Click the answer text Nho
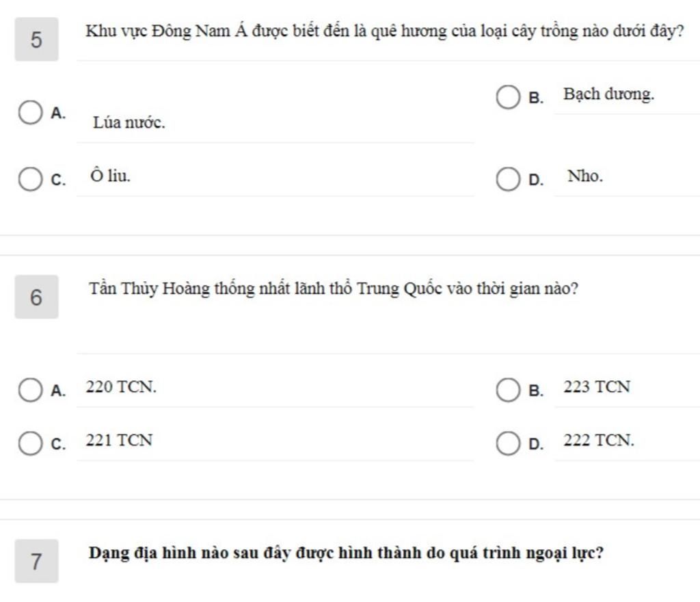Image resolution: width=700 pixels, height=602 pixels. (585, 176)
